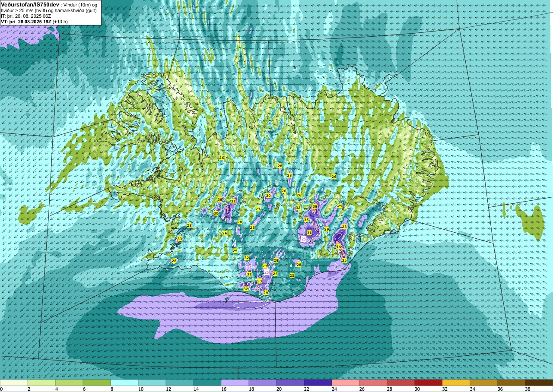Click the 38–40 m/s dark brown swatch
Screen dimensions: 553x392
[x=539, y=383]
